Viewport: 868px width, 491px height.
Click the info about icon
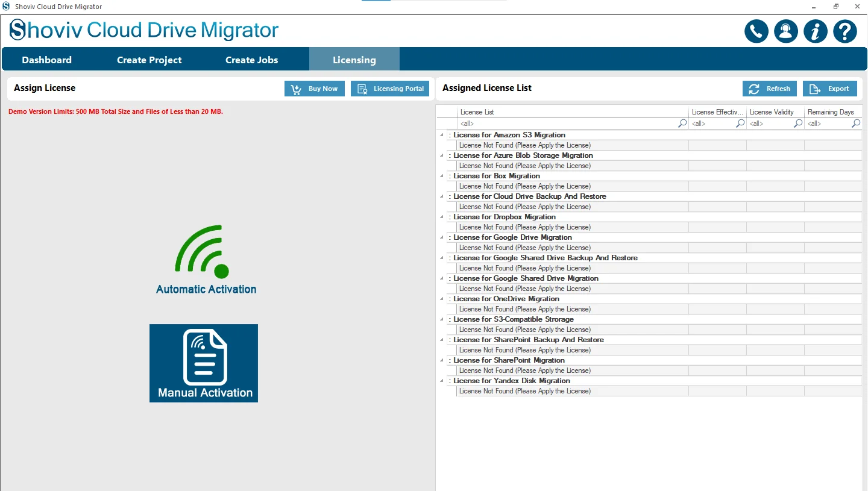coord(815,31)
